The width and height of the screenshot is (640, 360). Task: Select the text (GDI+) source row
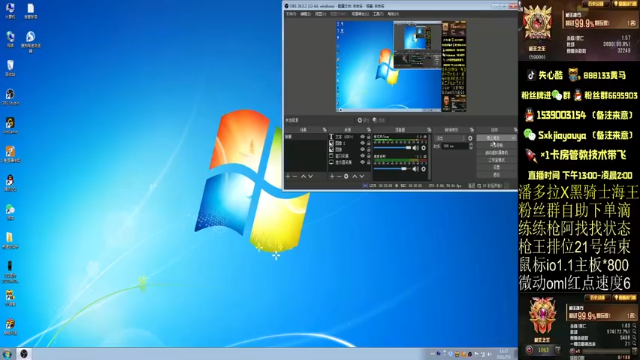coord(350,137)
